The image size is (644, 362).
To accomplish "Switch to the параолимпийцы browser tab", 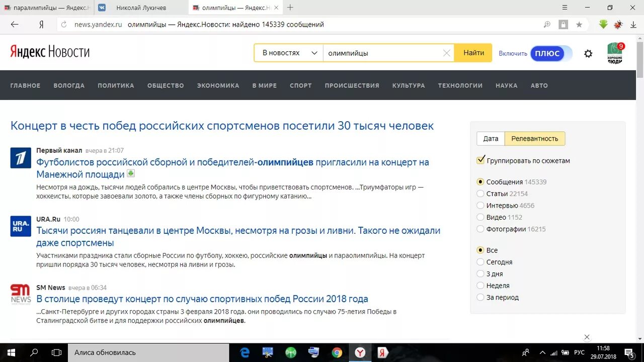I will pyautogui.click(x=47, y=8).
